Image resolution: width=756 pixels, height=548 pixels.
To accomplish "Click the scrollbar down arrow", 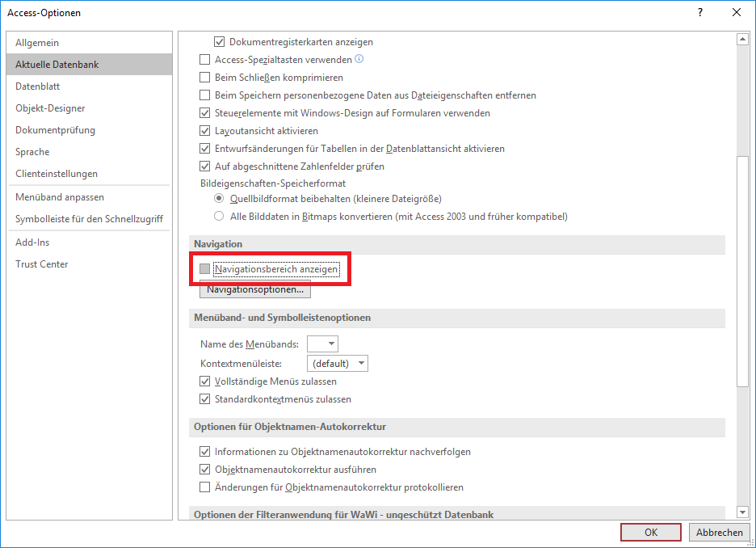I will pos(742,512).
